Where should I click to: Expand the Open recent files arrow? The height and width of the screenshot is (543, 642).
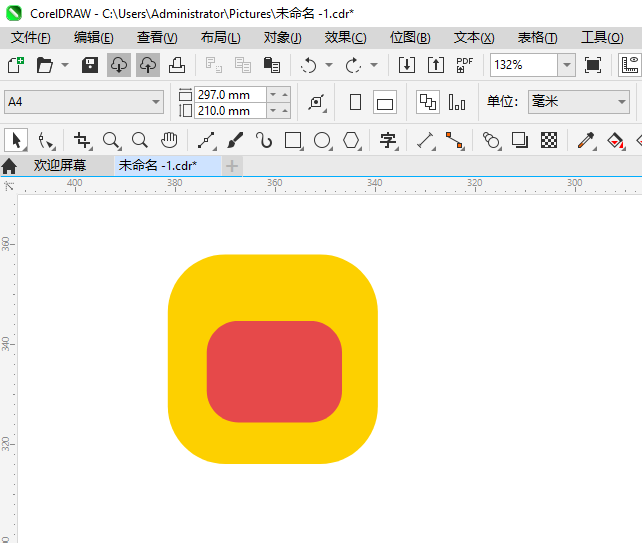[x=65, y=65]
